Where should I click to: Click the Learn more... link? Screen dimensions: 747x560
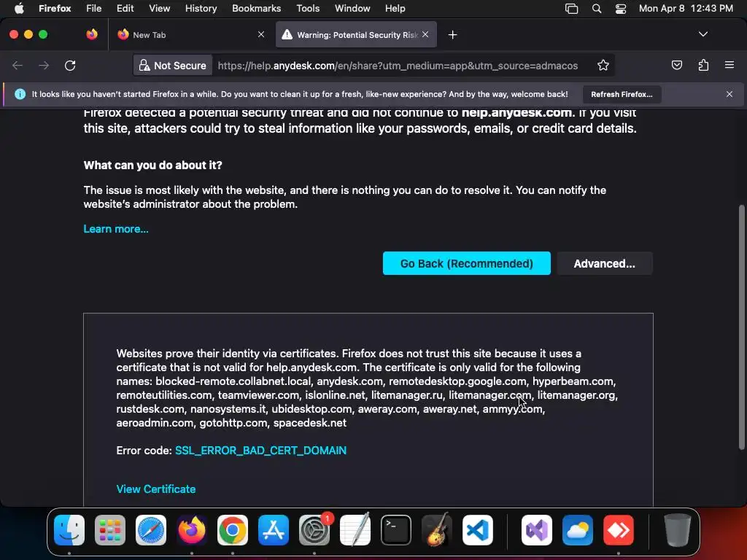pos(116,229)
